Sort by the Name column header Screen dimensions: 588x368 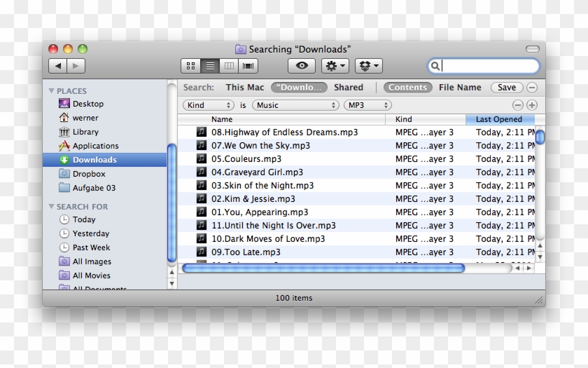(x=222, y=120)
